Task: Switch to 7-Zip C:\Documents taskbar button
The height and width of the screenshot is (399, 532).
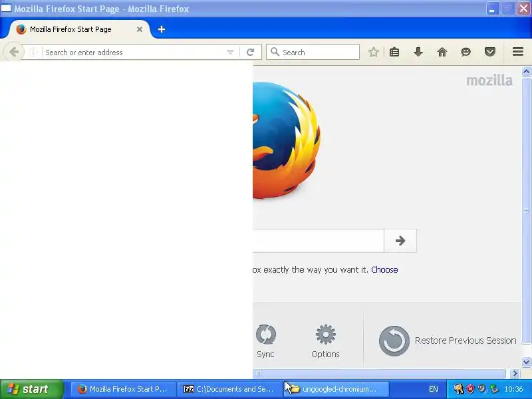Action: [229, 389]
